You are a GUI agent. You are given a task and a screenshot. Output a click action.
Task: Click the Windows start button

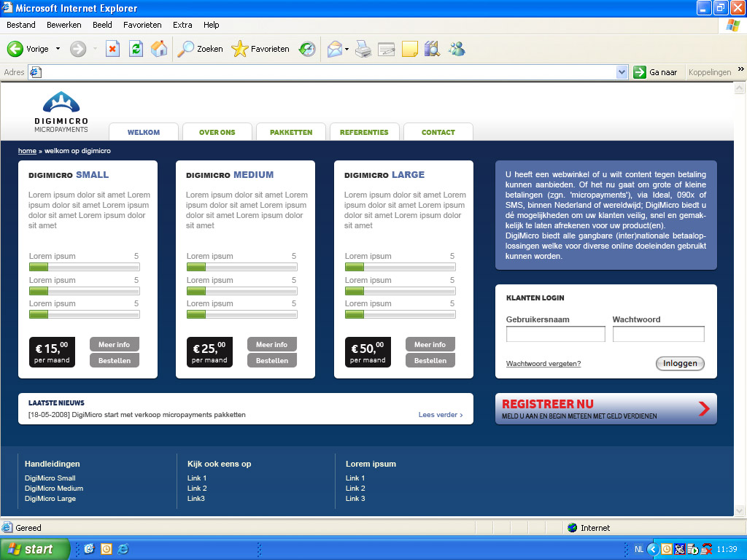[x=35, y=549]
